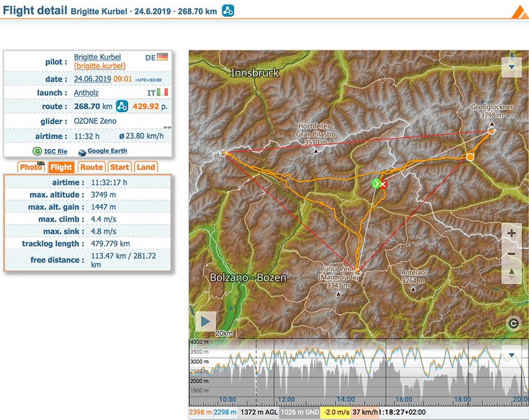Click the '-2.0 m/s' vario readout
Image resolution: width=529 pixels, height=420 pixels.
tap(336, 412)
